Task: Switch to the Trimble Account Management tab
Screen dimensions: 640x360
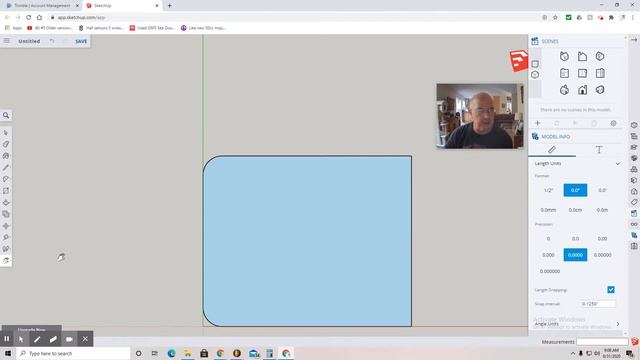Action: click(x=42, y=6)
